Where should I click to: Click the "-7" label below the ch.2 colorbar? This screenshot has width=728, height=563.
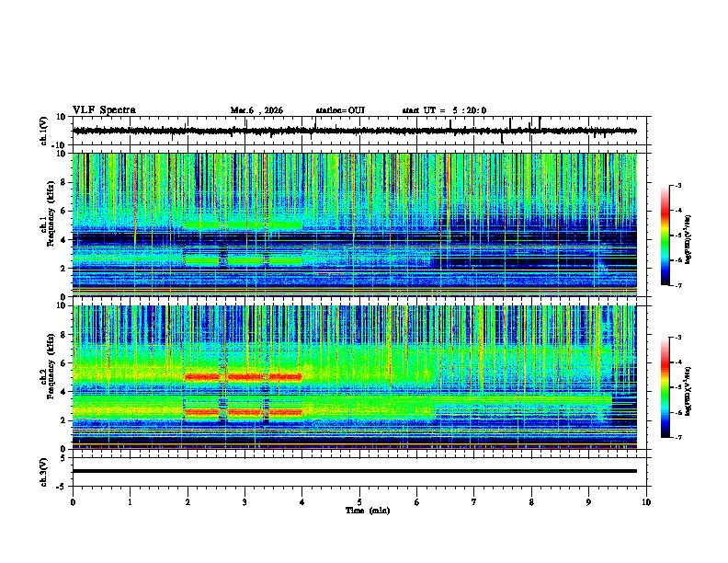pyautogui.click(x=677, y=437)
